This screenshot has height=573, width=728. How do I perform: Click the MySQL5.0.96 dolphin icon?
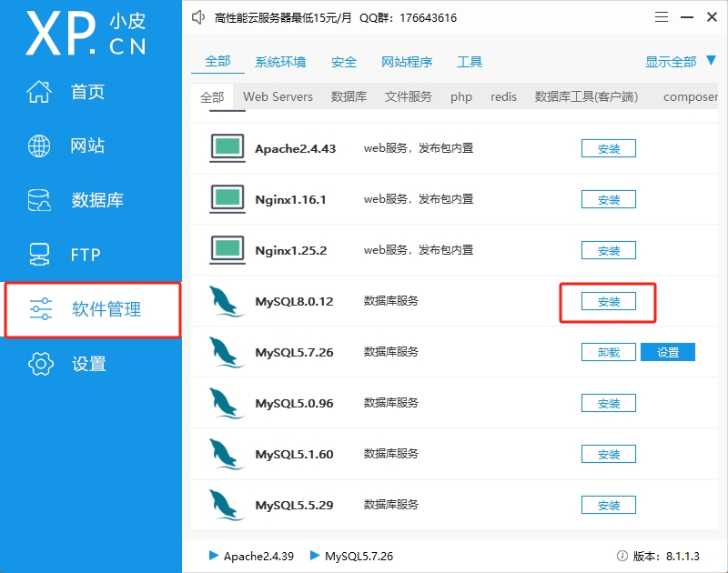click(226, 404)
